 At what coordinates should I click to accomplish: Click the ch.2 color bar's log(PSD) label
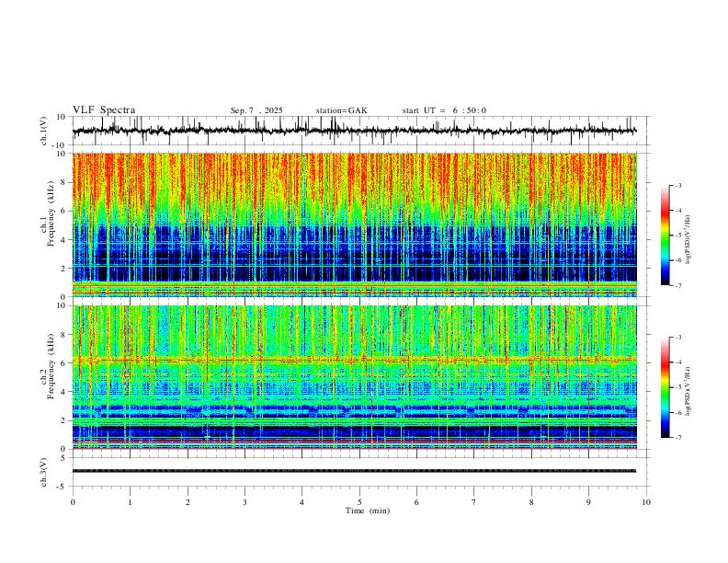(x=688, y=391)
